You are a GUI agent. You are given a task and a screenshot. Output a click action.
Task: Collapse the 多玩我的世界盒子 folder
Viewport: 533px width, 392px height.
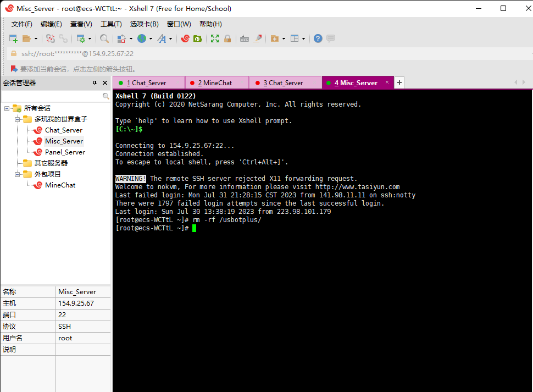18,119
